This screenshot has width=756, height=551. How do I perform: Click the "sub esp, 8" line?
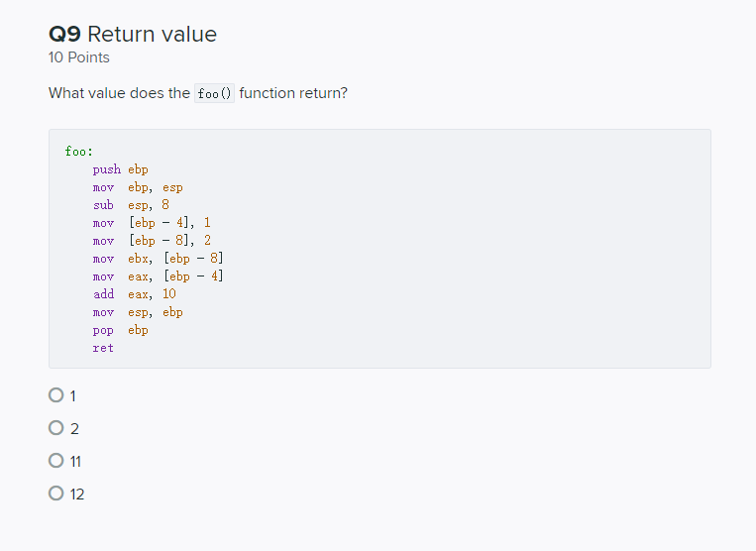coord(131,205)
